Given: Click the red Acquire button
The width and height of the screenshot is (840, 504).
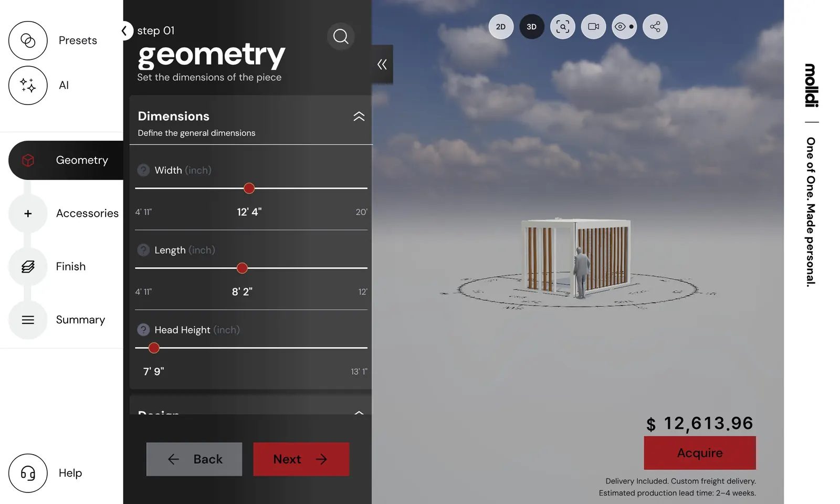Looking at the screenshot, I should pyautogui.click(x=700, y=453).
